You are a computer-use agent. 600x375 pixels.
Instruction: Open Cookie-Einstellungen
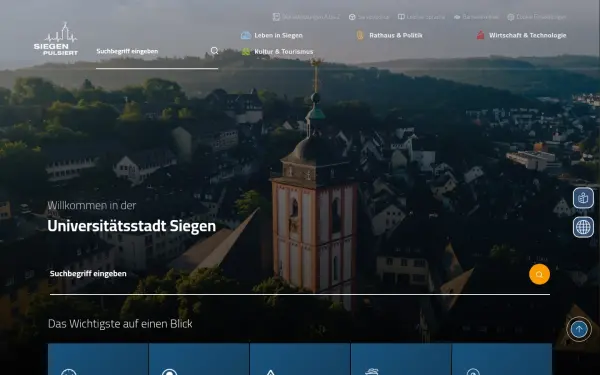[536, 17]
